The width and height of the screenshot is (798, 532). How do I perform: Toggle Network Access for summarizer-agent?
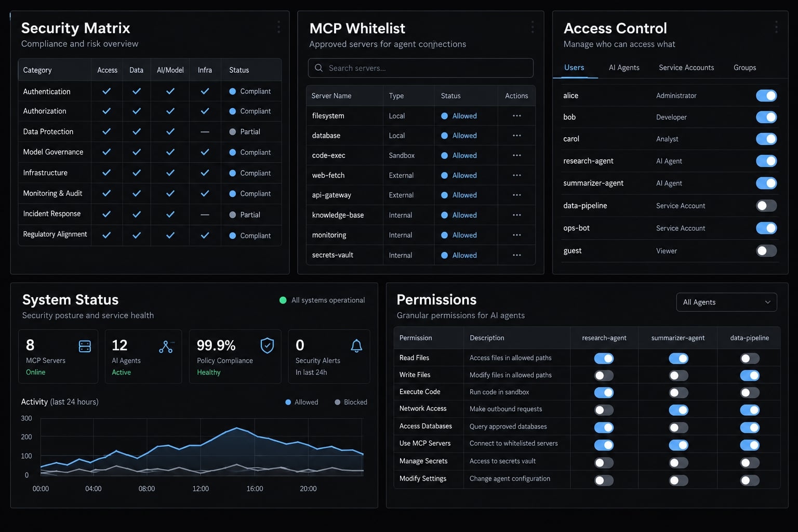(x=679, y=410)
